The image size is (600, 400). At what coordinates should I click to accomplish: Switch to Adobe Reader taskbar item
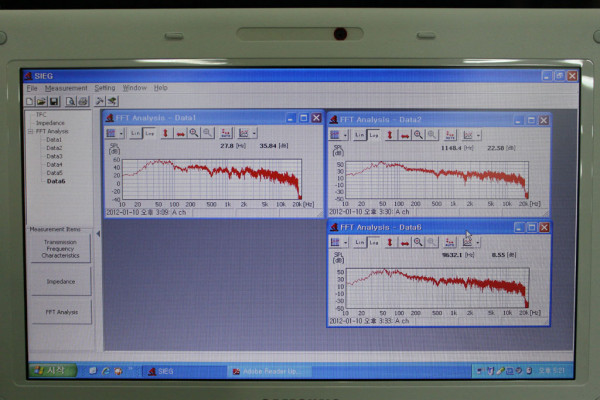(270, 371)
